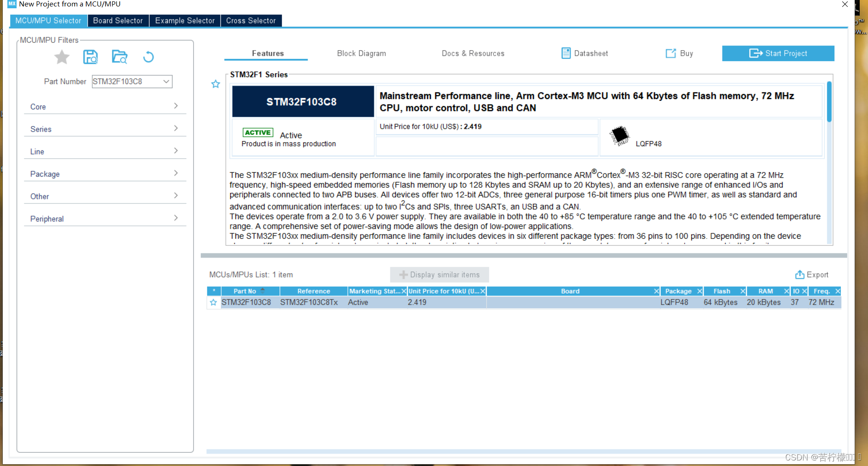Image resolution: width=868 pixels, height=466 pixels.
Task: Click Display similar items button
Action: click(x=439, y=275)
